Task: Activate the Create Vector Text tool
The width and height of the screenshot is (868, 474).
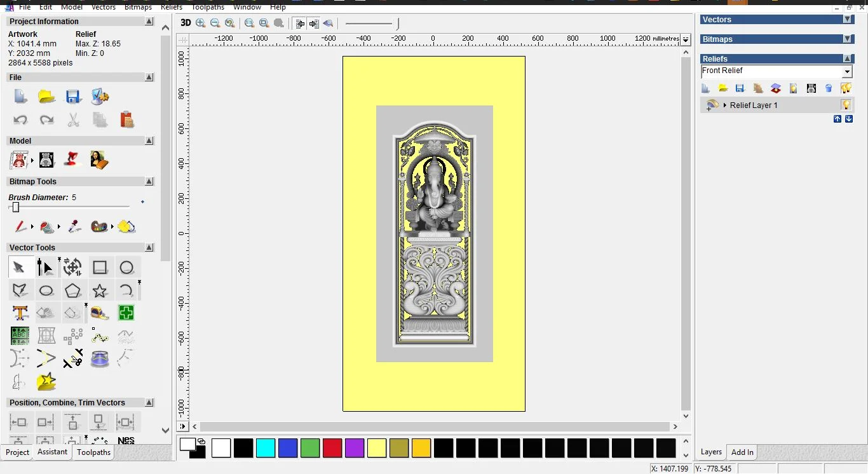Action: (x=20, y=313)
